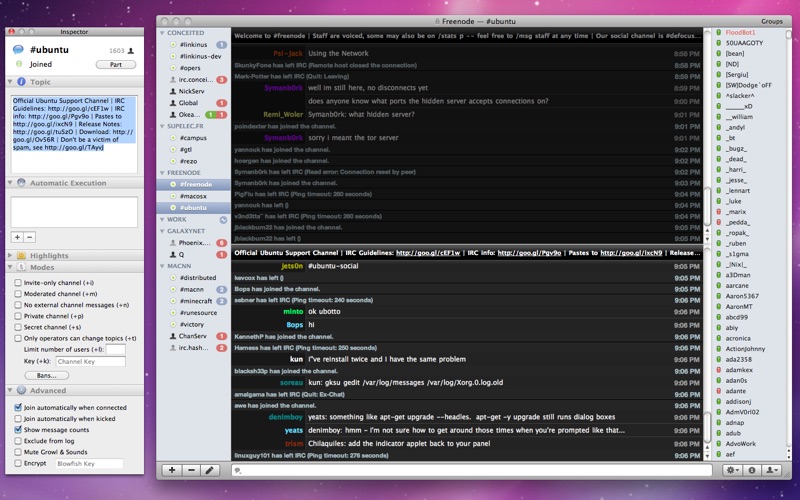The image size is (800, 500).
Task: Collapse the MACNN network group
Action: pos(162,266)
